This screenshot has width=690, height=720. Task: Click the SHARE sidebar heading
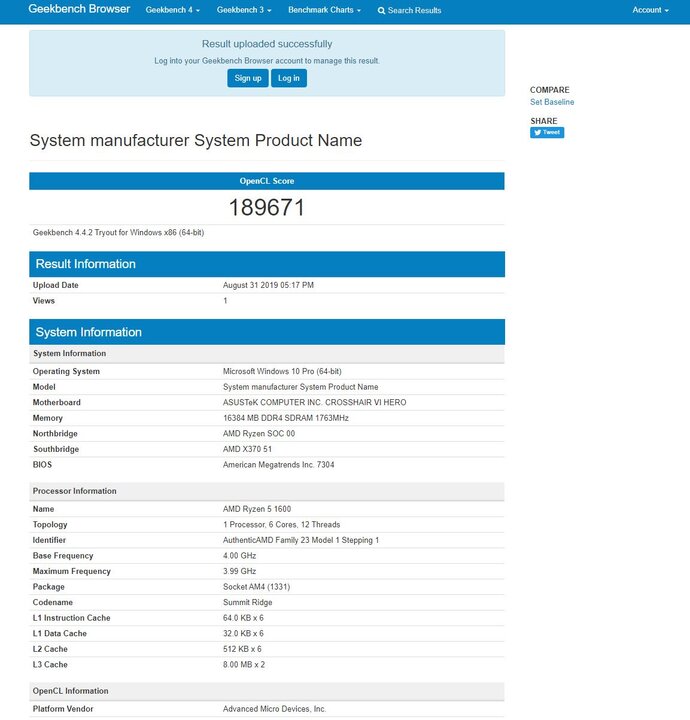click(544, 121)
